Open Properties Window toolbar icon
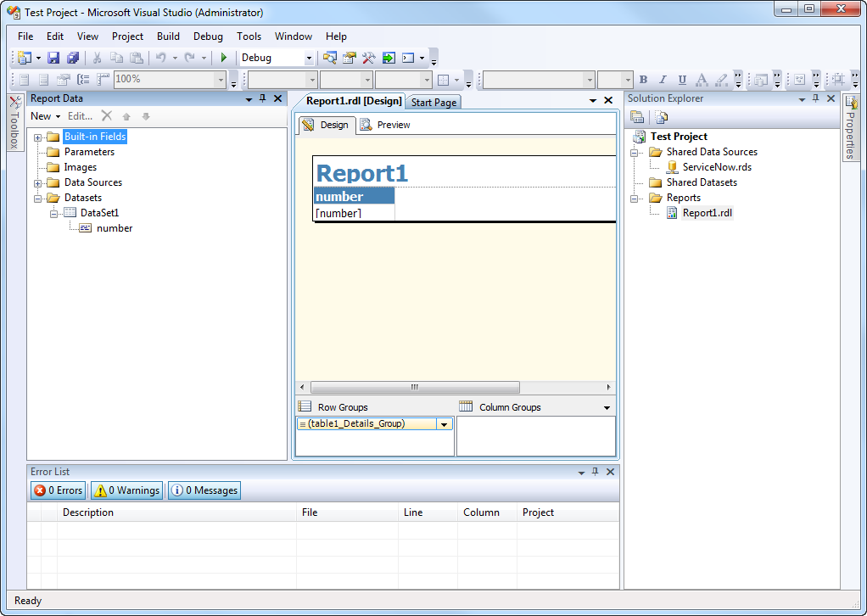Screen dimensions: 867x616 (350, 58)
